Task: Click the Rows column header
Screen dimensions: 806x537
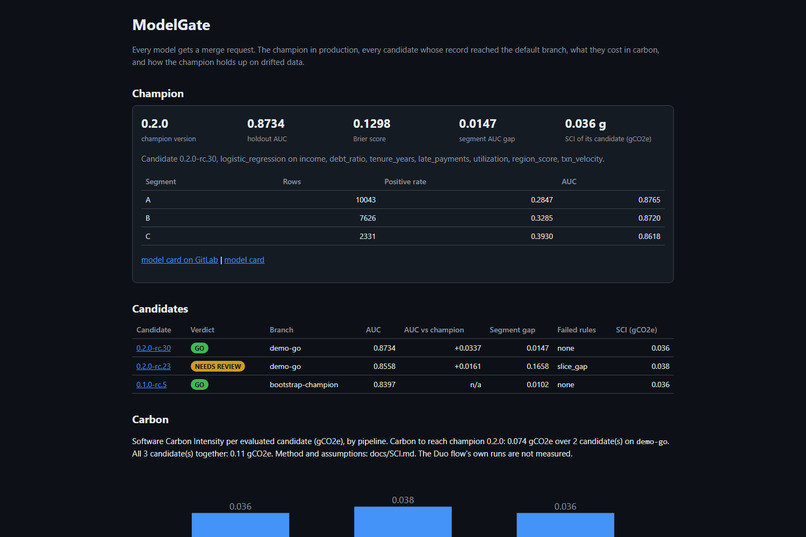Action: (x=291, y=181)
